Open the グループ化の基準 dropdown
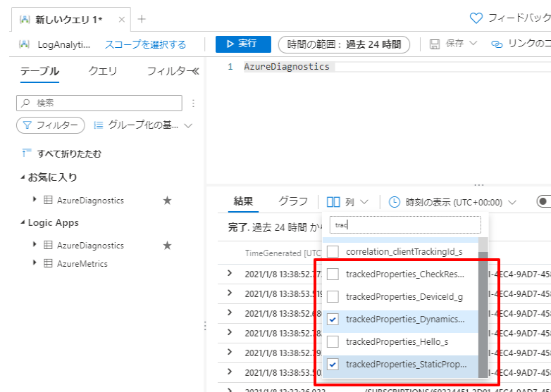The image size is (551, 392). click(143, 125)
